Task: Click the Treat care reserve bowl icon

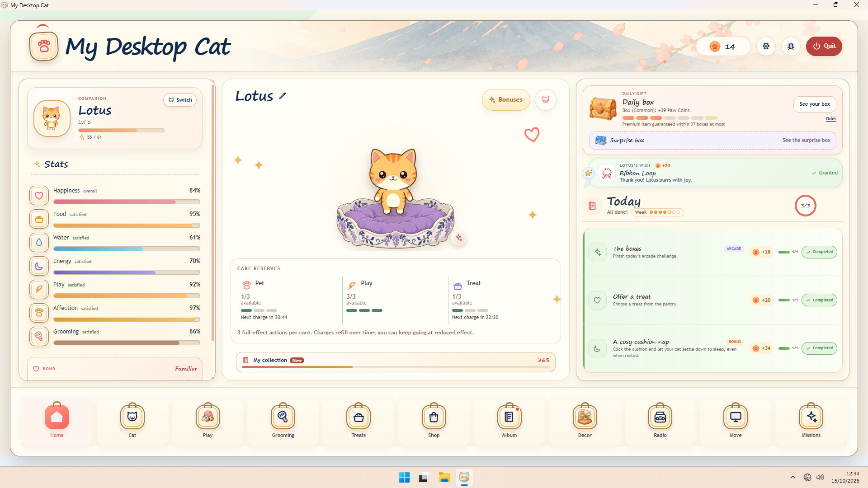Action: pos(458,286)
